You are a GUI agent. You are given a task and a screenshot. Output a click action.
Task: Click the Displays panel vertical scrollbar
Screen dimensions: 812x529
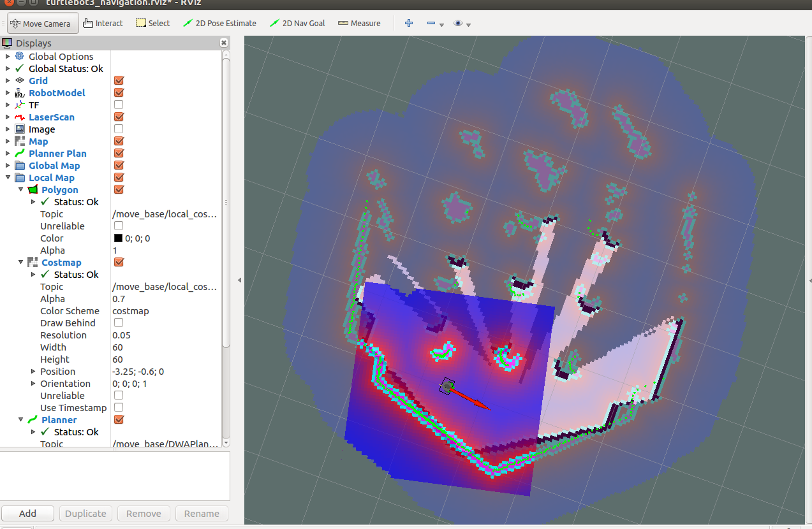(226, 204)
